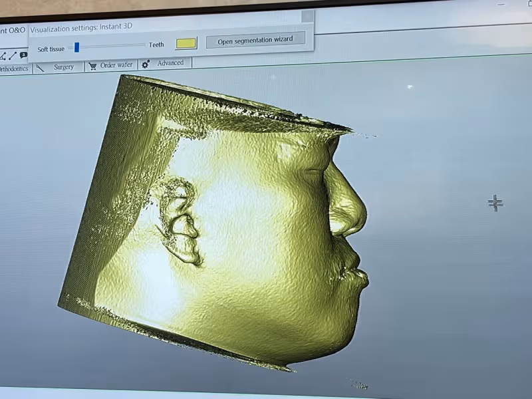Click the scalpel icon on Surgery tab
532x399 pixels.
pos(41,68)
